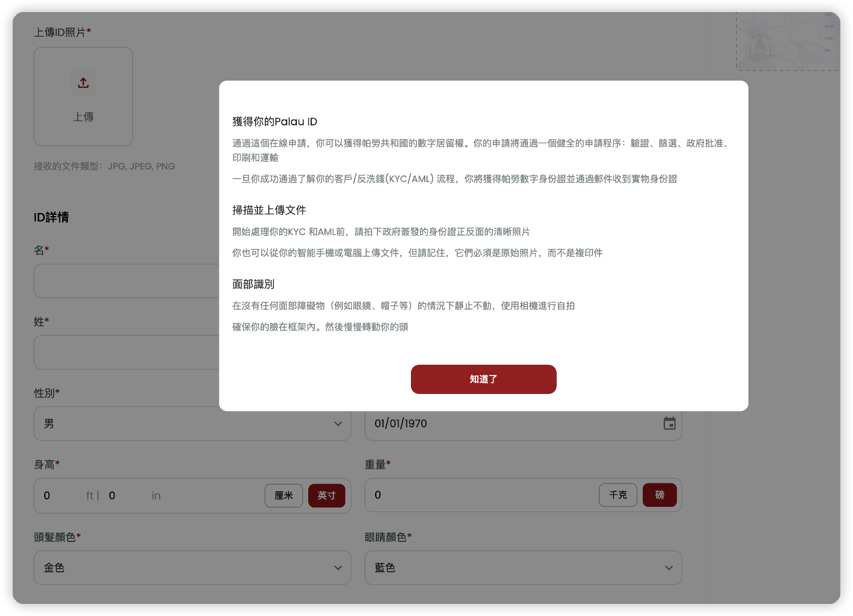Image resolution: width=853 pixels, height=616 pixels.
Task: Click the date field showing 01/01/1970
Action: click(x=523, y=424)
